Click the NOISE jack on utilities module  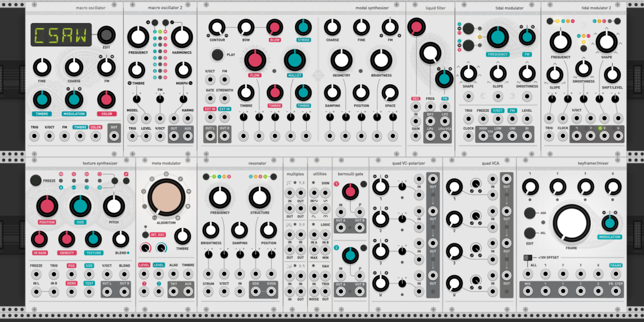pyautogui.click(x=314, y=292)
